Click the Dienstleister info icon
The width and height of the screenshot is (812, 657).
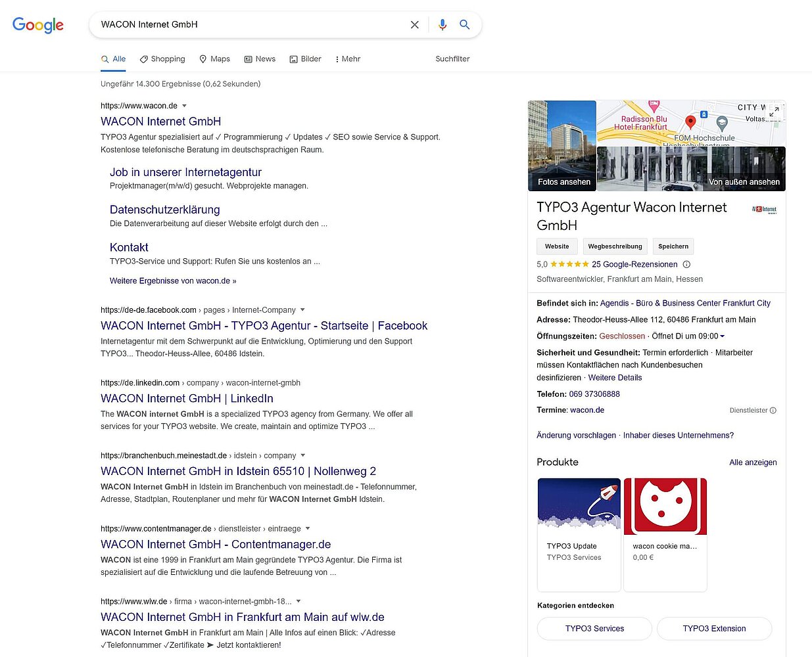(773, 411)
